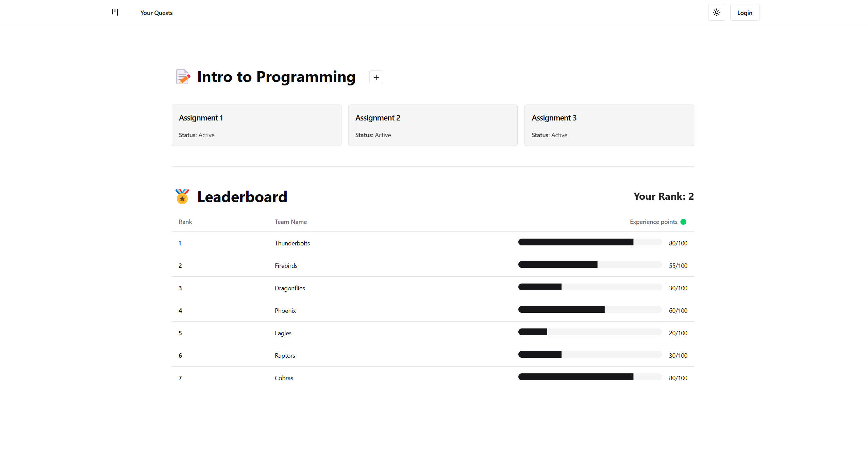
Task: Click the Experience points column header
Action: coord(653,222)
